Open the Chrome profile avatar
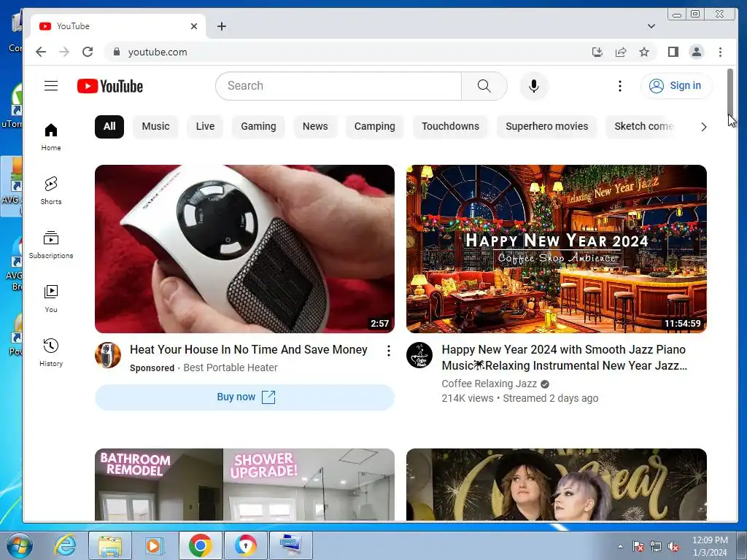Viewport: 747px width, 560px height. pos(697,52)
